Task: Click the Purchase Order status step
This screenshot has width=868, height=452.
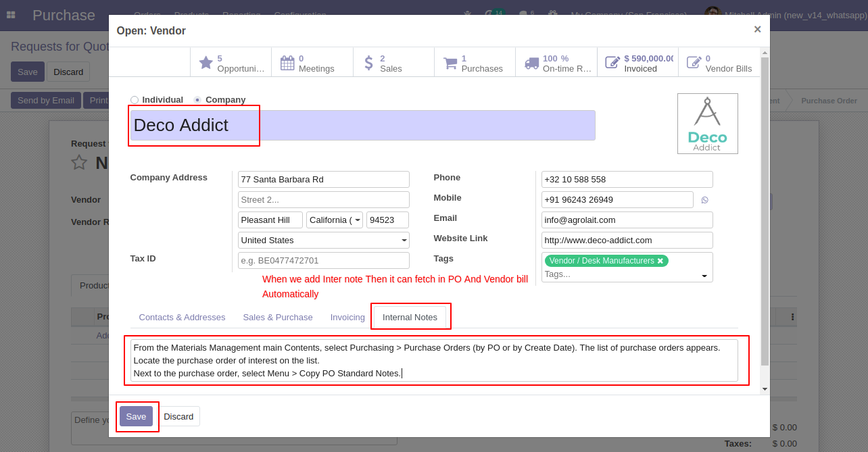Action: click(829, 101)
